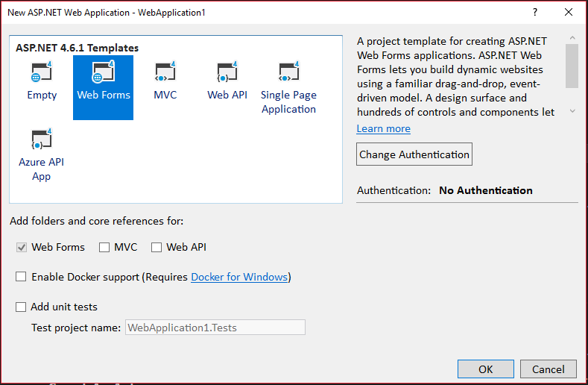The width and height of the screenshot is (588, 385).
Task: Click the Single Page Application label
Action: click(x=288, y=101)
